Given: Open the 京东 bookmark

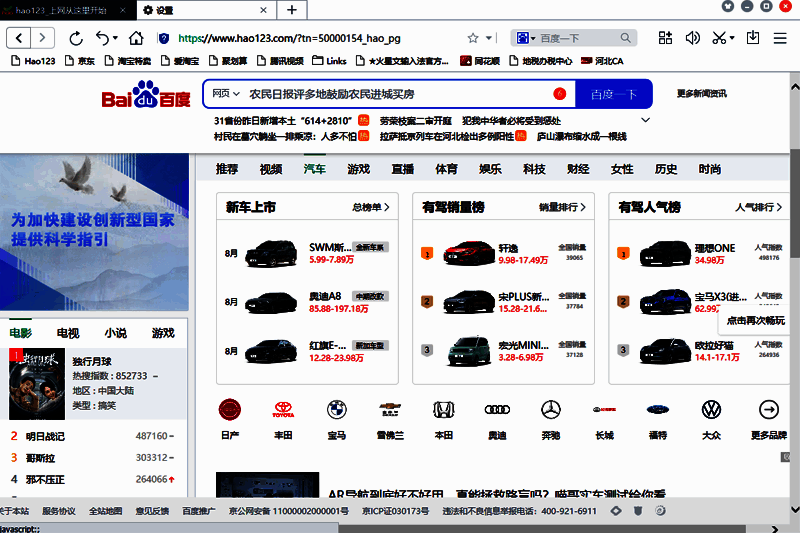Looking at the screenshot, I should tap(80, 61).
